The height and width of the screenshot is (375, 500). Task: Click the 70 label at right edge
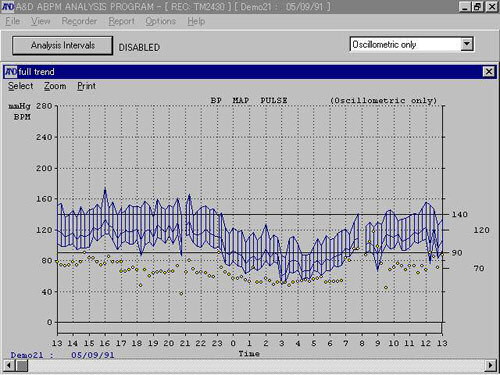479,268
